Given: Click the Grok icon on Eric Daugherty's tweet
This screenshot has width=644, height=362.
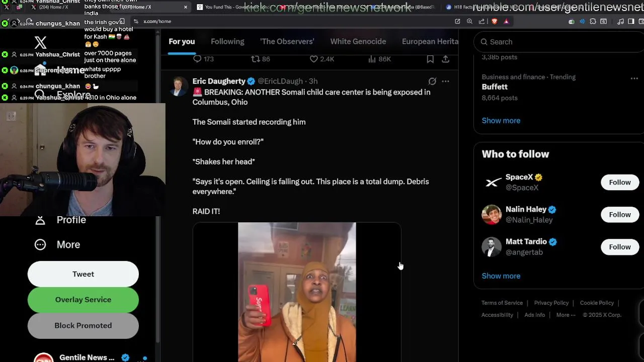Looking at the screenshot, I should pyautogui.click(x=432, y=81).
